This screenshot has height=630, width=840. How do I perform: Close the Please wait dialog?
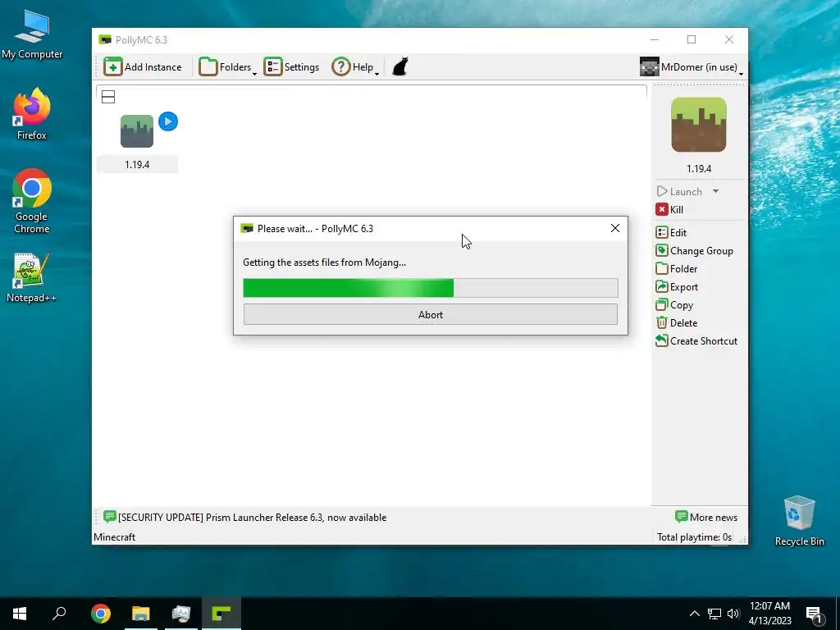615,228
